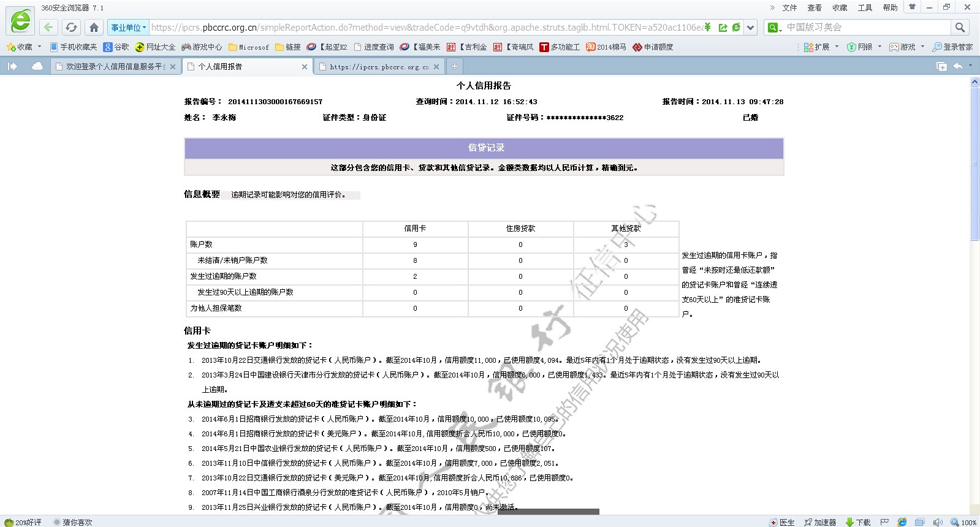The width and height of the screenshot is (980, 527).
Task: Open the 网址大全 bookmark
Action: pos(156,47)
